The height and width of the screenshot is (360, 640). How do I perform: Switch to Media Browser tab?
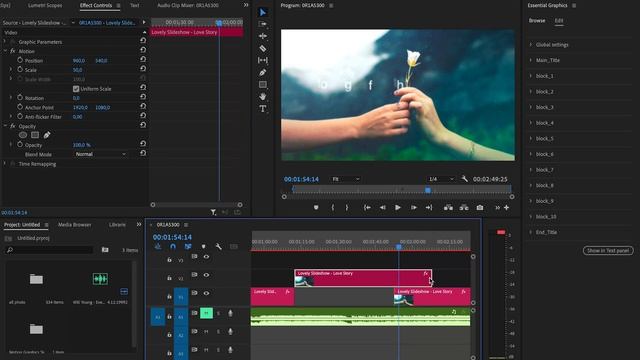tap(75, 224)
